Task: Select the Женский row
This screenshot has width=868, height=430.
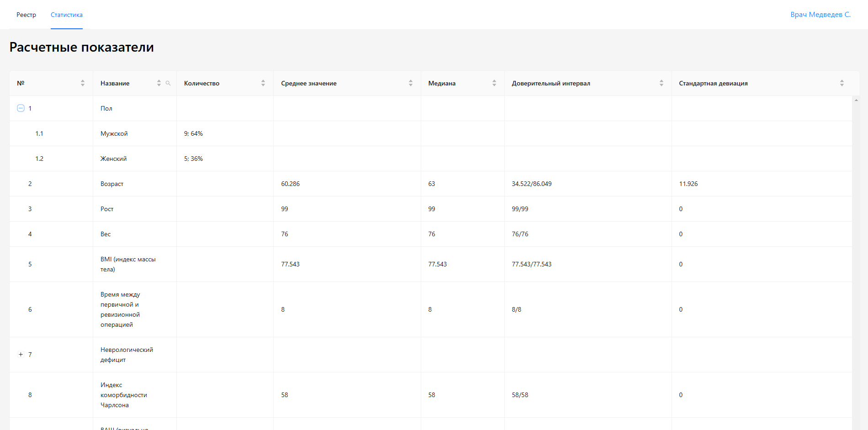Action: pyautogui.click(x=114, y=159)
